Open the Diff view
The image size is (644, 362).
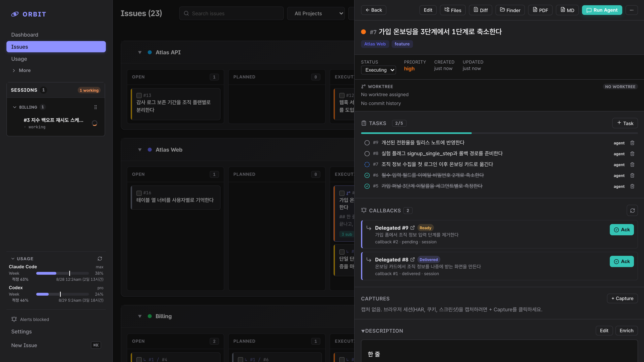[481, 10]
